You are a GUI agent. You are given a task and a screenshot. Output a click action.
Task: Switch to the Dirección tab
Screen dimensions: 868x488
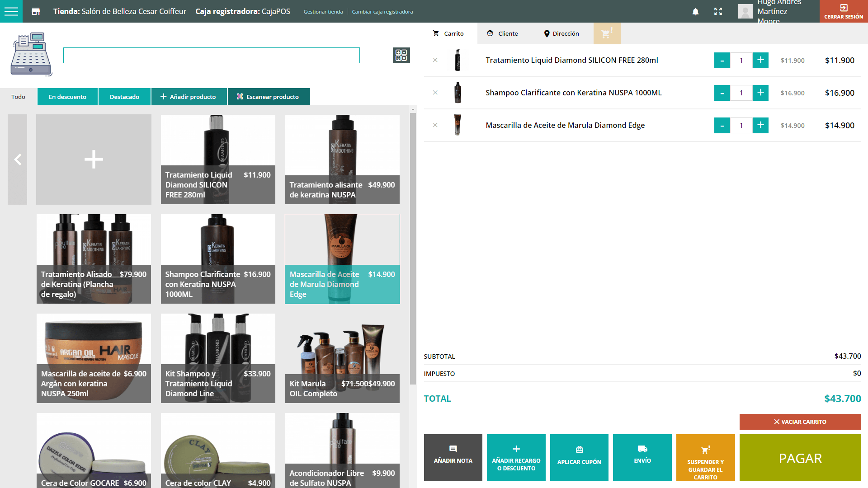point(561,33)
